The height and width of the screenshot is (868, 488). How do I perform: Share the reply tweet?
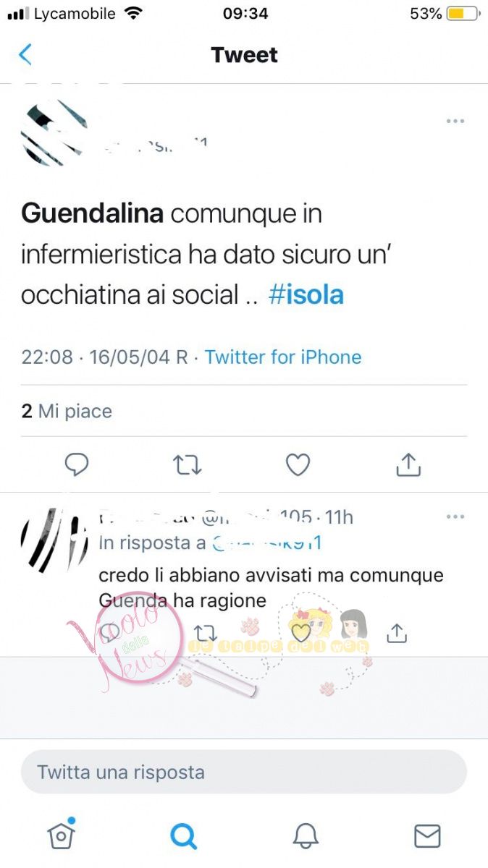[396, 633]
